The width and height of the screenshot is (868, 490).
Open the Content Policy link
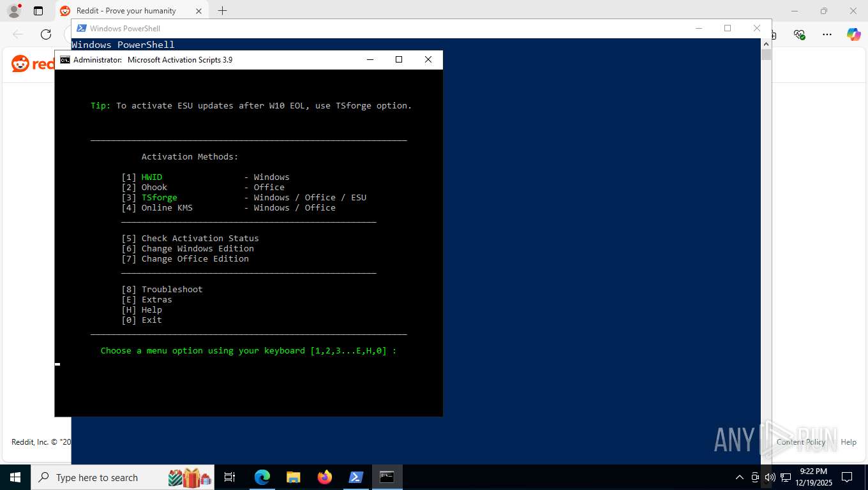click(x=801, y=442)
